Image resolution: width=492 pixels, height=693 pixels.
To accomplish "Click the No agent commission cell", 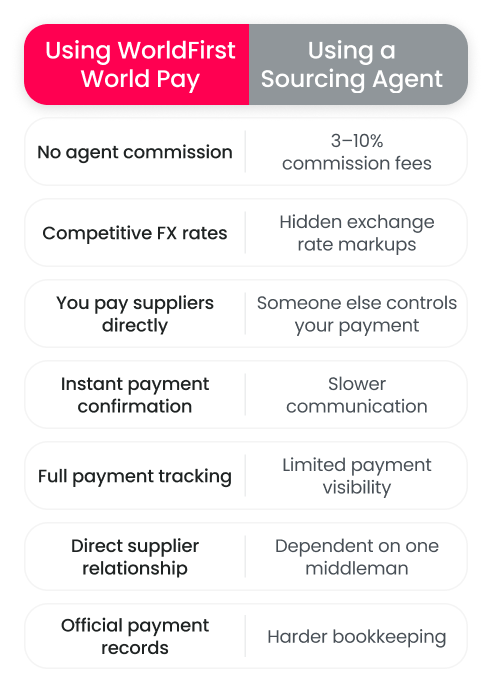I will click(135, 152).
